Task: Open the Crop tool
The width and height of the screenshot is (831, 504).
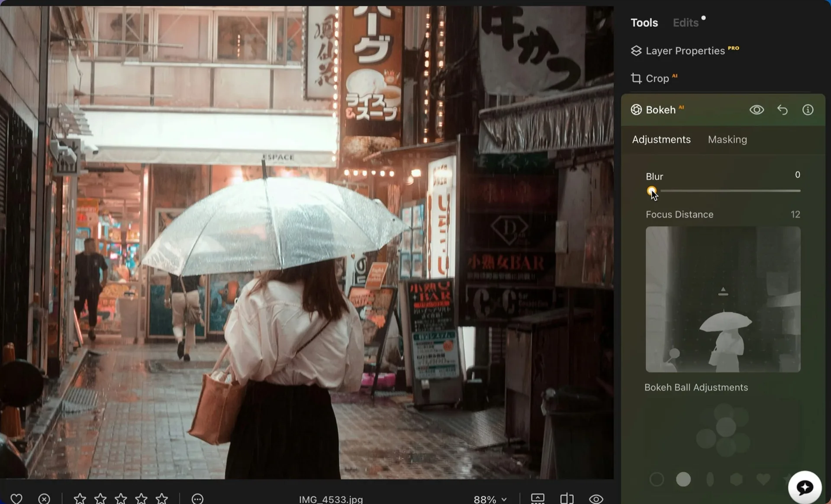Action: coord(654,78)
